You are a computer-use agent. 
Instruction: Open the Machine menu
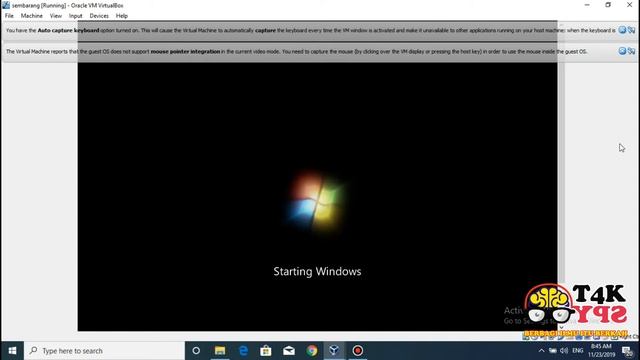click(x=31, y=16)
